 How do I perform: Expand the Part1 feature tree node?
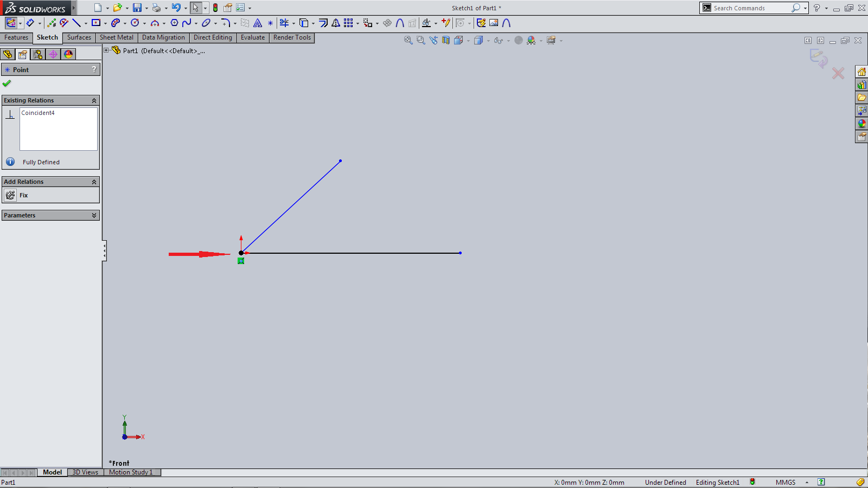pos(107,50)
